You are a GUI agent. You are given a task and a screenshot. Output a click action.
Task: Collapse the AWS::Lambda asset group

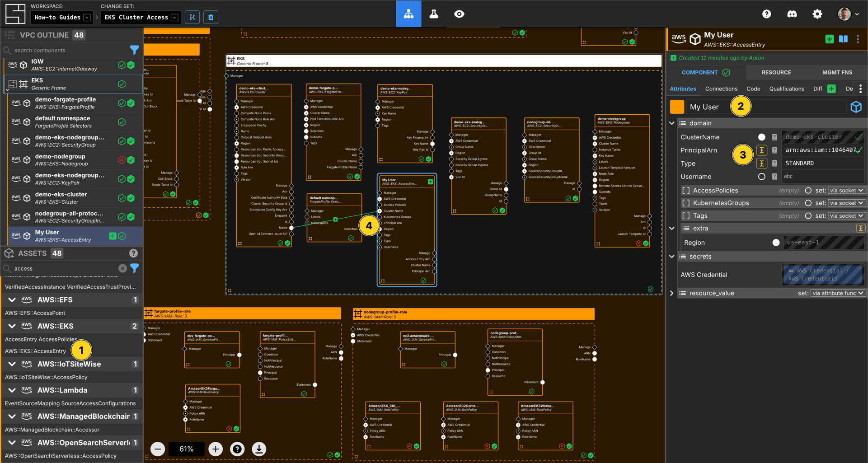point(12,390)
